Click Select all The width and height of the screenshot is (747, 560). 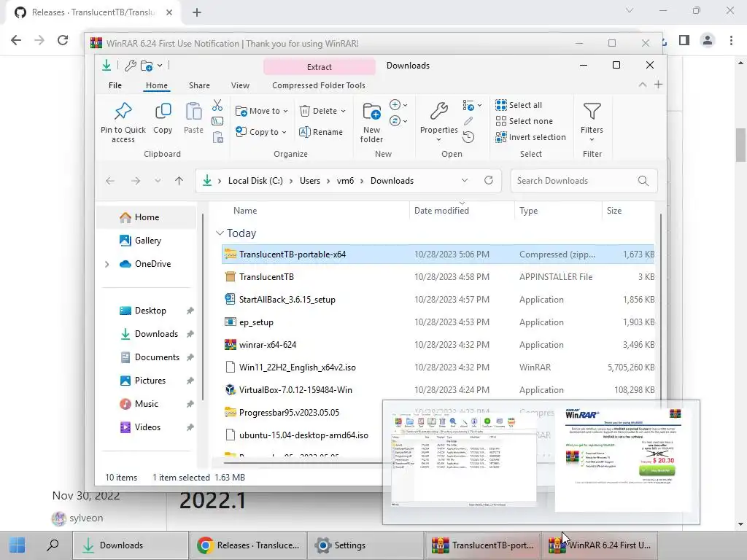(519, 105)
